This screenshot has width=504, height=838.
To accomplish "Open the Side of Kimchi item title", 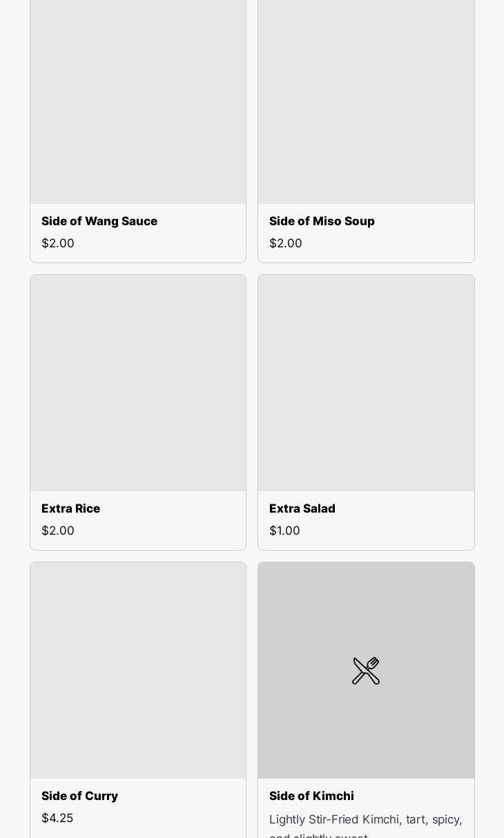I will coord(311,796).
